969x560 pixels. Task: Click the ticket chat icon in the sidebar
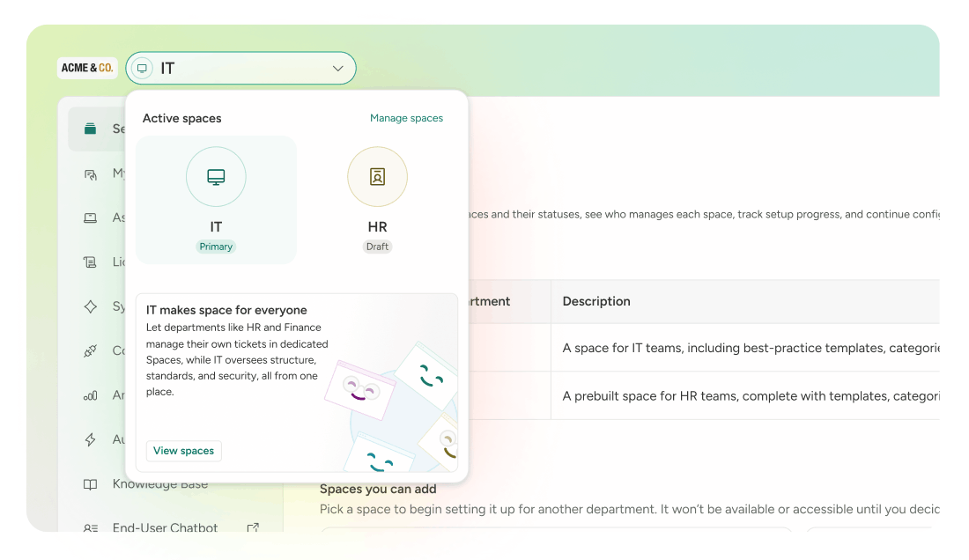90,174
